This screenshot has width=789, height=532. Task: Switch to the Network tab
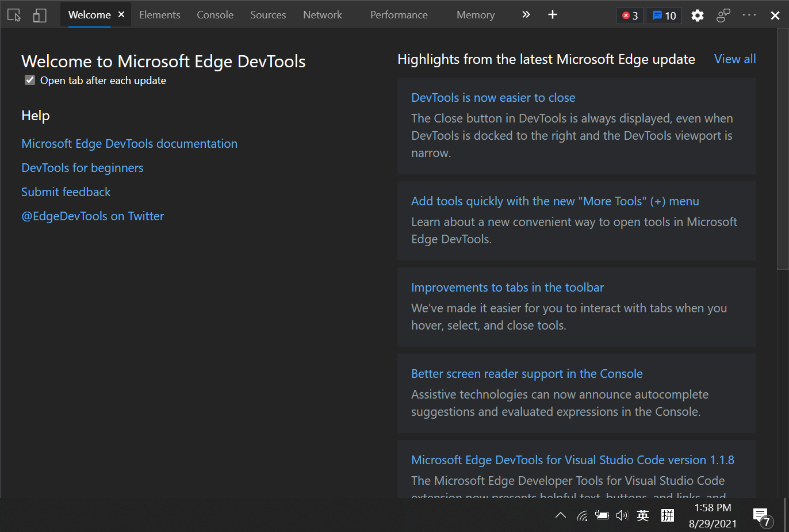click(x=323, y=15)
